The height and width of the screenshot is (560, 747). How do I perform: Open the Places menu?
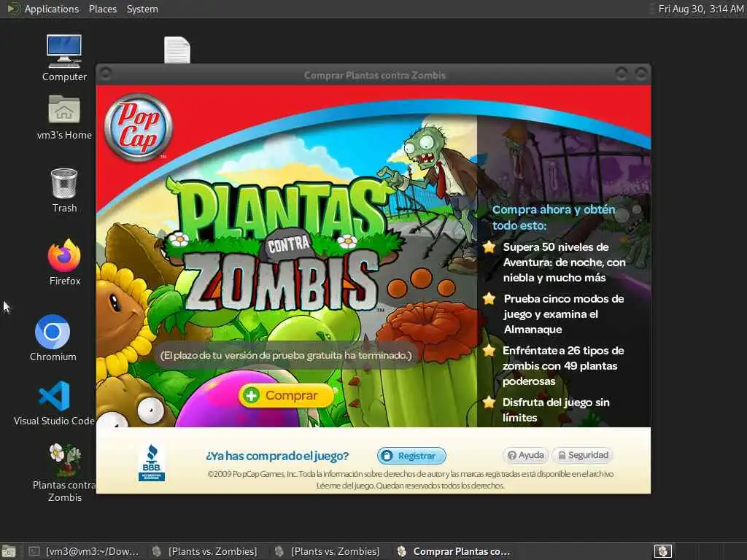pos(102,9)
